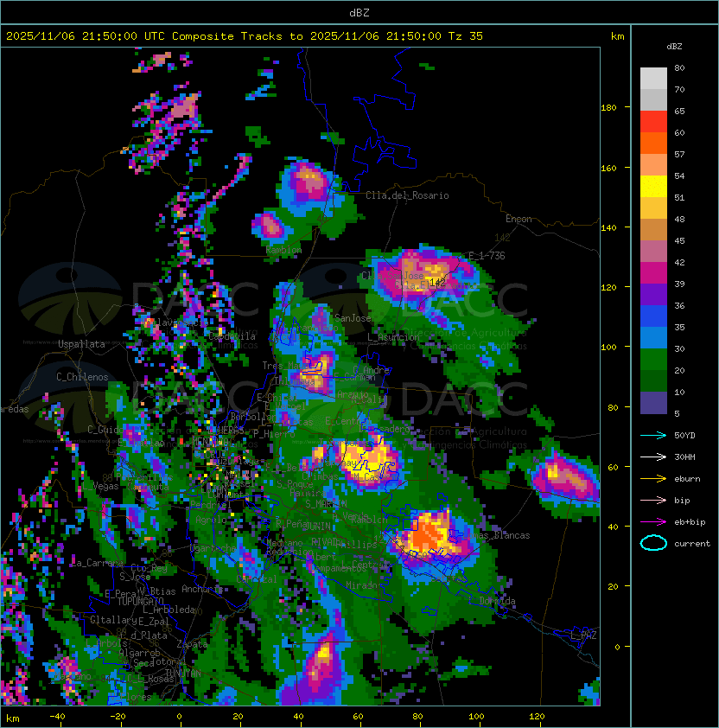Click the 'Anchoris' map label

click(202, 589)
